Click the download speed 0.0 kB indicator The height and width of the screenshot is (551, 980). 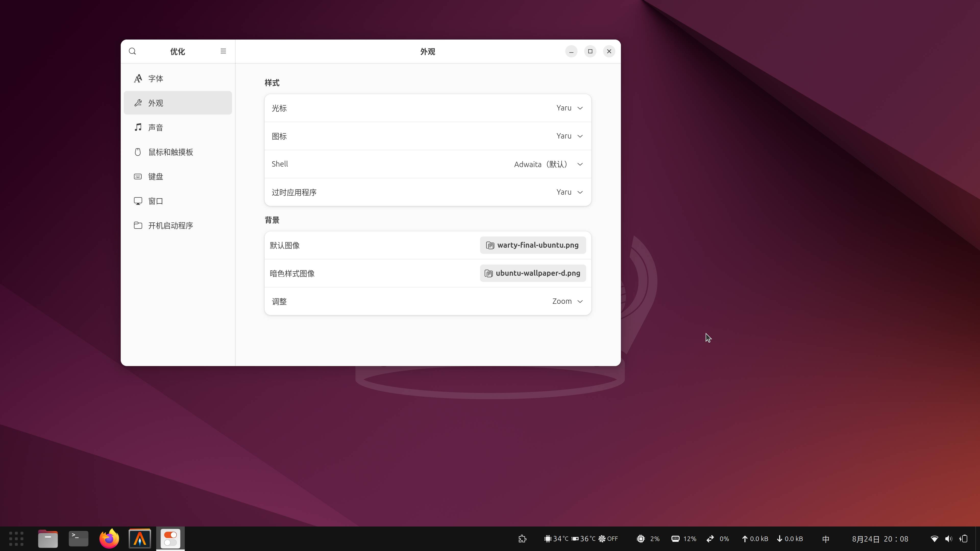click(x=790, y=539)
